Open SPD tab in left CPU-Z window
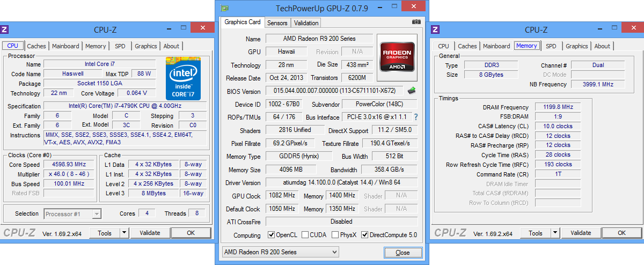Image resolution: width=644 pixels, height=265 pixels. (x=120, y=46)
